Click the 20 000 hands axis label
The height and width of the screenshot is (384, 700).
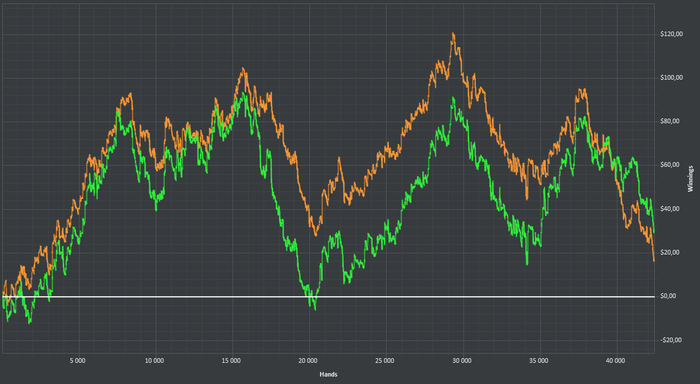click(x=308, y=360)
